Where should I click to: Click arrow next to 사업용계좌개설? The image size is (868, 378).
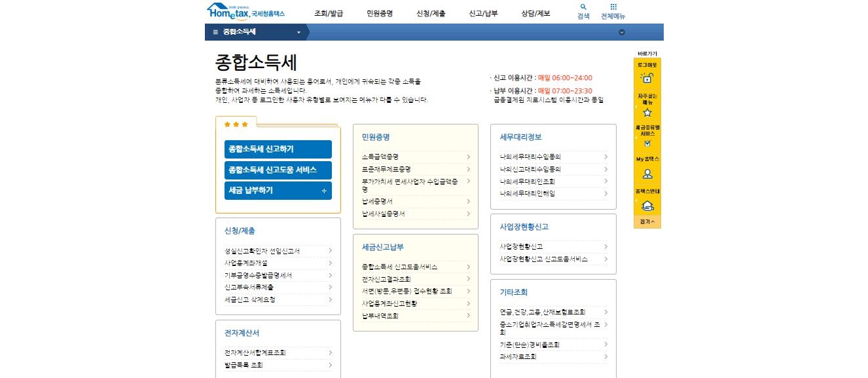tap(331, 263)
